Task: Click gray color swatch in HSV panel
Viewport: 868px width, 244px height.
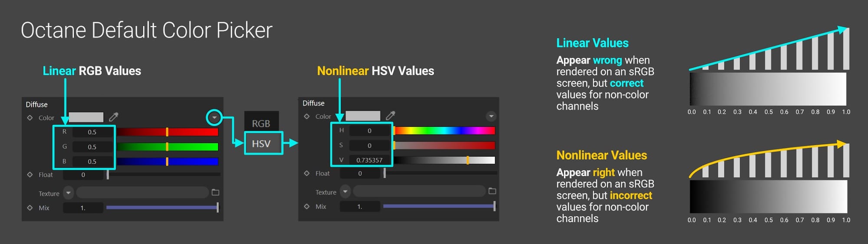Action: [363, 116]
